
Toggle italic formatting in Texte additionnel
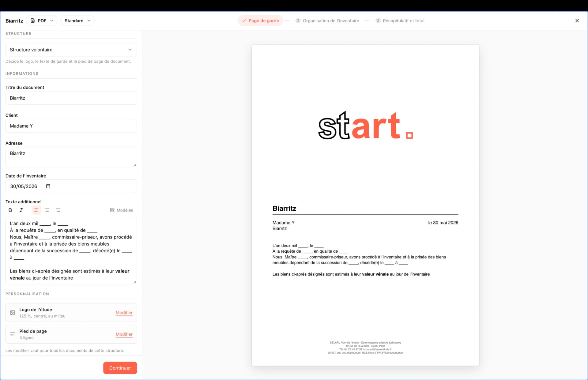[21, 210]
